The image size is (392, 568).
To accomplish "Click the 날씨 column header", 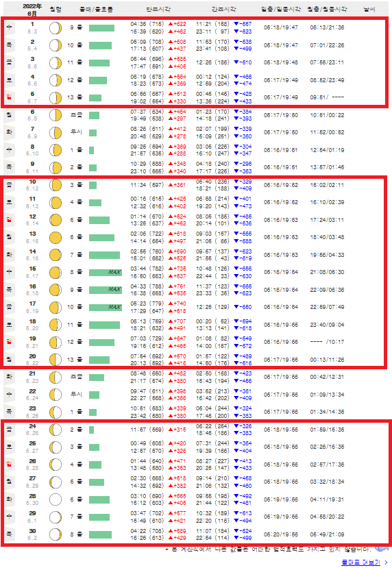I will point(369,10).
